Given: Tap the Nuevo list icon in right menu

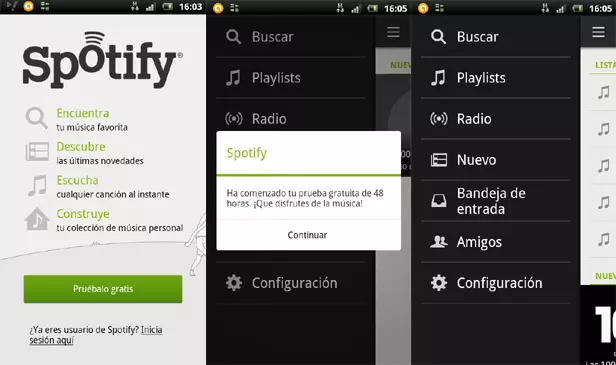Looking at the screenshot, I should coord(439,160).
